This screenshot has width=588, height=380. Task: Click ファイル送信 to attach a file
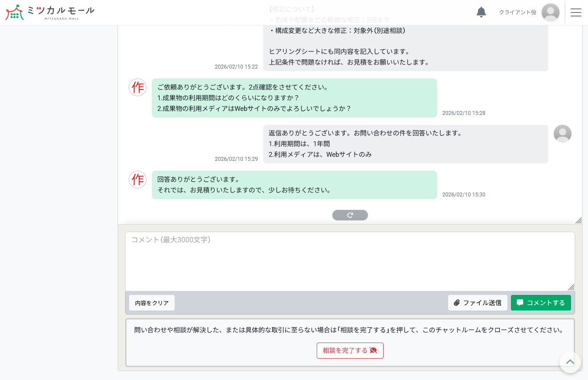(478, 303)
